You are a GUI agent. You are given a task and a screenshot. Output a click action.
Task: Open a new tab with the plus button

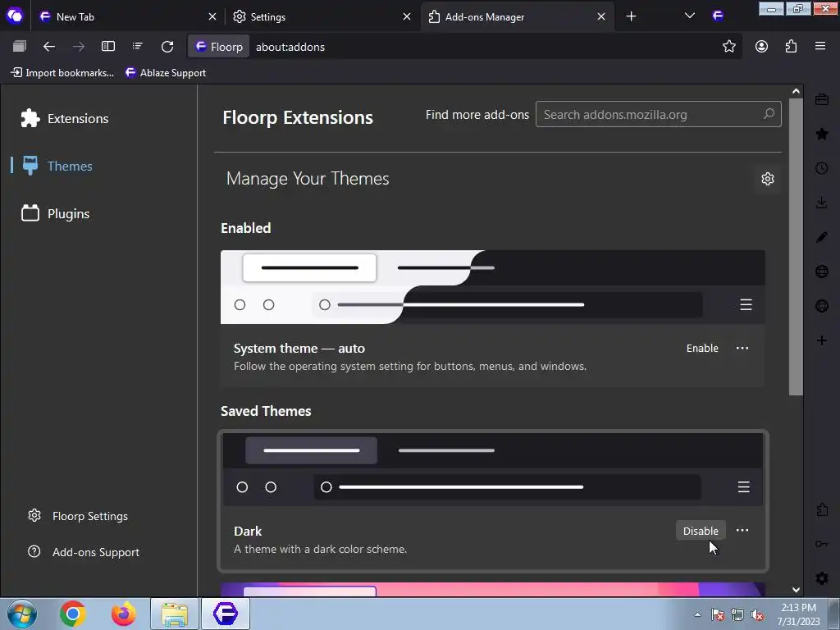(x=631, y=16)
